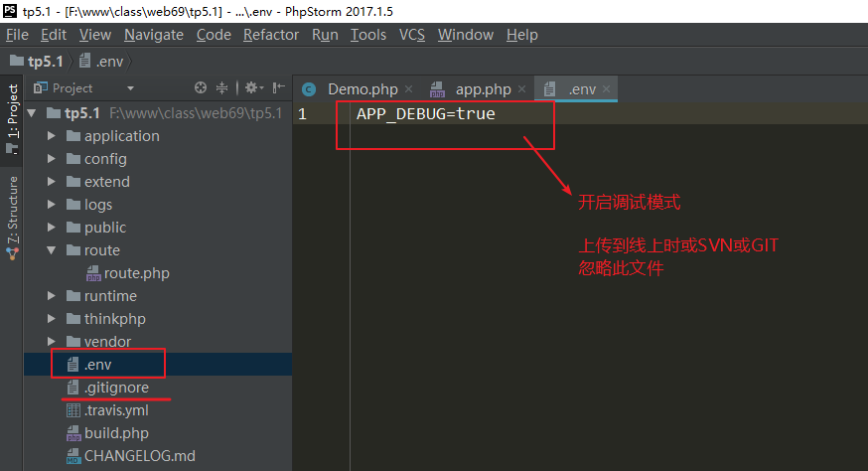Select the route folder in tree
The width and height of the screenshot is (868, 471).
[93, 250]
